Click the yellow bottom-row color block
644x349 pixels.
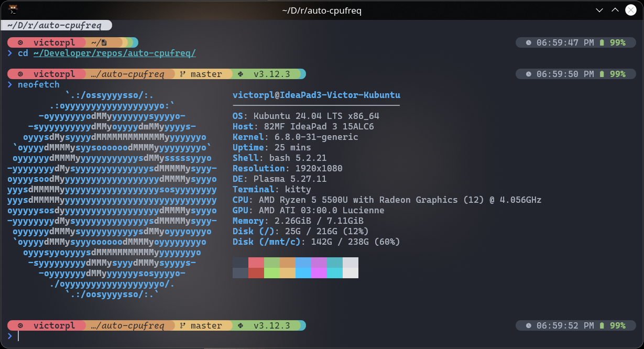(288, 273)
